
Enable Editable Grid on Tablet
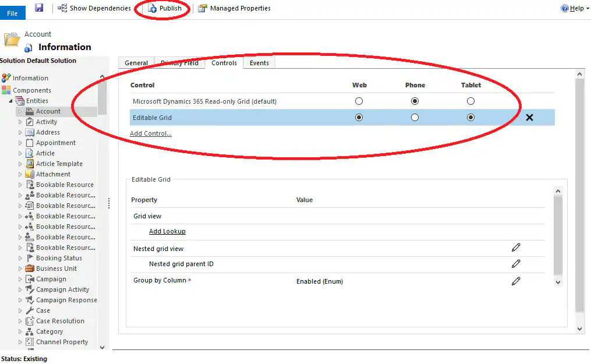click(x=470, y=117)
